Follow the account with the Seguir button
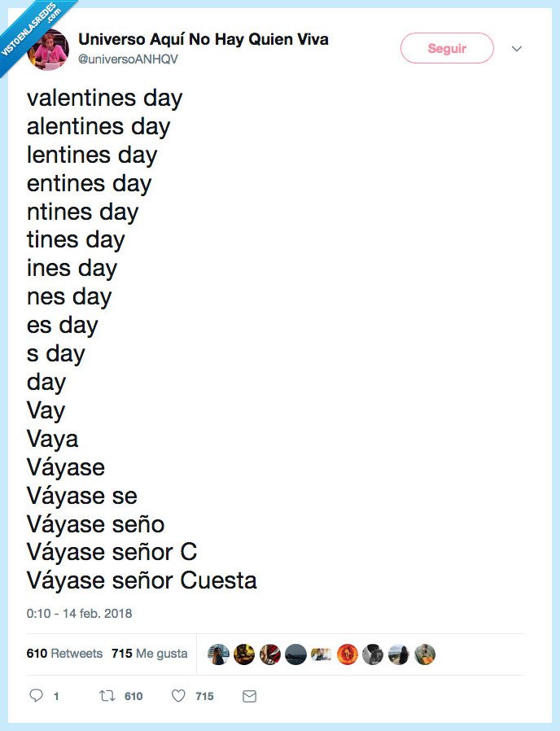This screenshot has width=560, height=731. point(446,48)
